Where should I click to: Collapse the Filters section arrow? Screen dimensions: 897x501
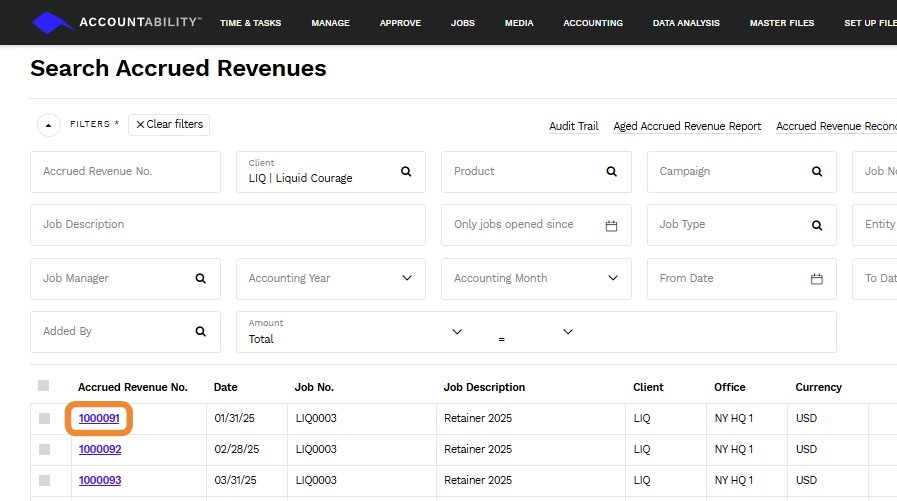click(x=48, y=125)
